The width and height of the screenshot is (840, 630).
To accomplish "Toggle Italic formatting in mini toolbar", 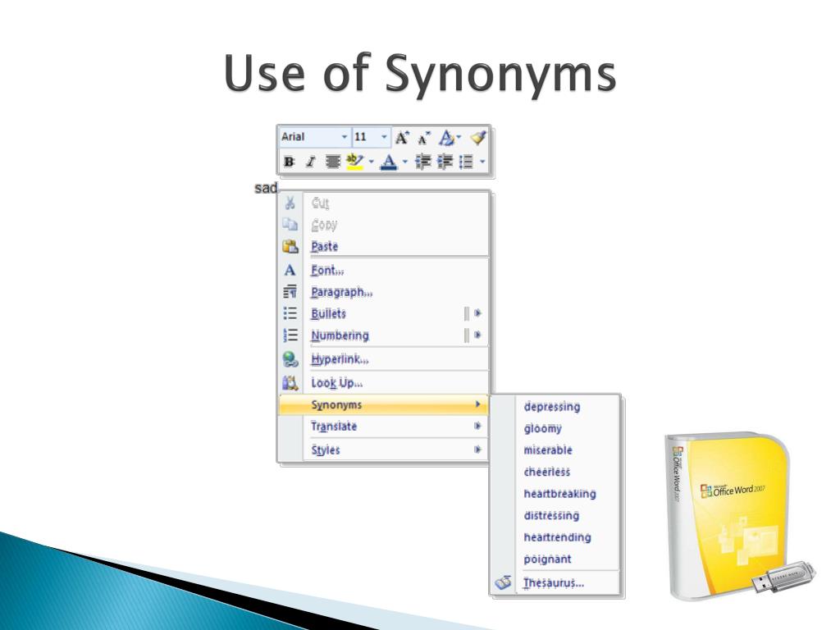I will pyautogui.click(x=311, y=162).
